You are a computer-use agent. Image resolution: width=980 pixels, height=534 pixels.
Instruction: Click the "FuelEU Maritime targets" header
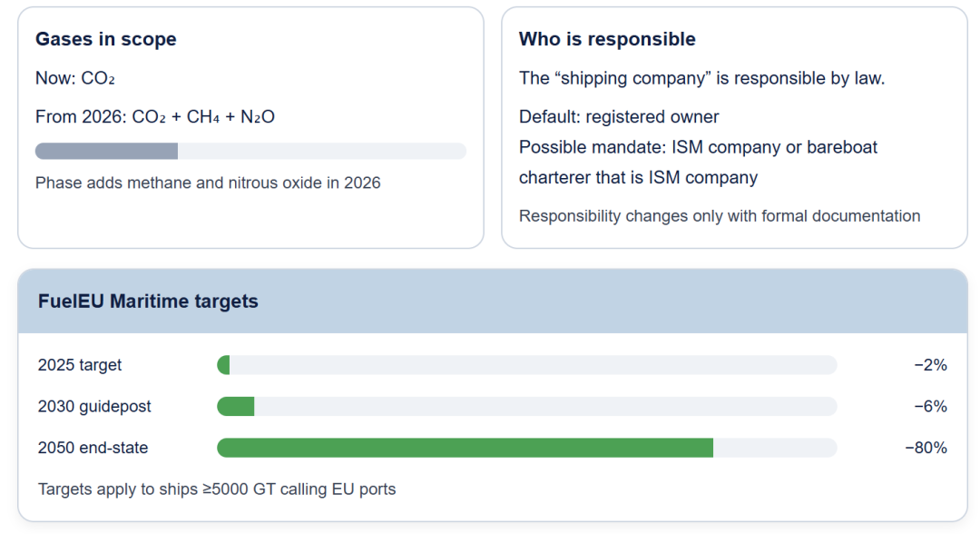tap(148, 302)
